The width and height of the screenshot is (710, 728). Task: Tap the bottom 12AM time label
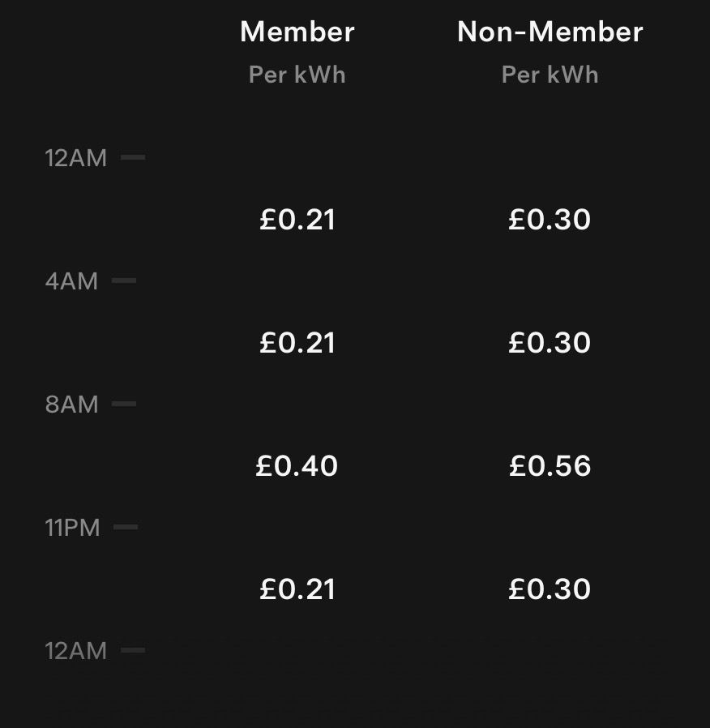click(75, 651)
